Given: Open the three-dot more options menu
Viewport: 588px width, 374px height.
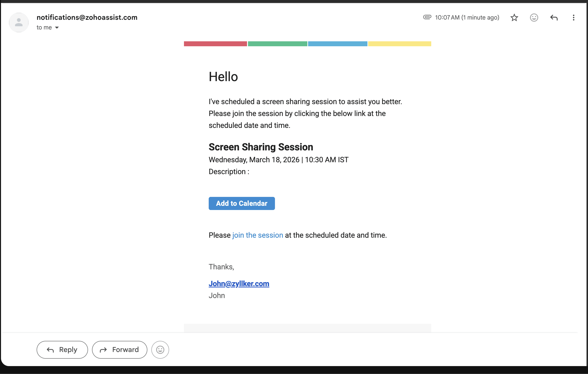Looking at the screenshot, I should [x=573, y=18].
